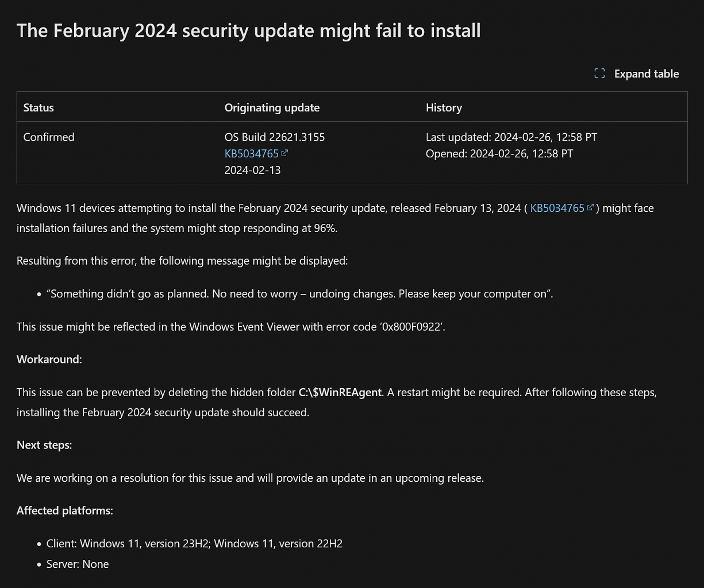The image size is (704, 588).
Task: Click the Next steps: heading
Action: pyautogui.click(x=44, y=445)
